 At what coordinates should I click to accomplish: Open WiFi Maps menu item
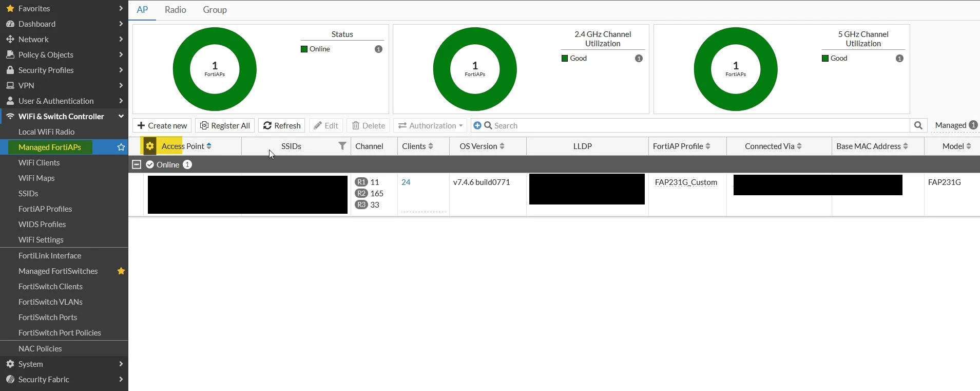tap(36, 178)
